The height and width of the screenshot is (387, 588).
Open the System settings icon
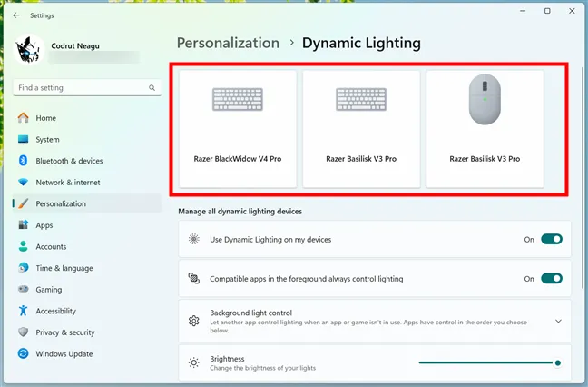[22, 140]
